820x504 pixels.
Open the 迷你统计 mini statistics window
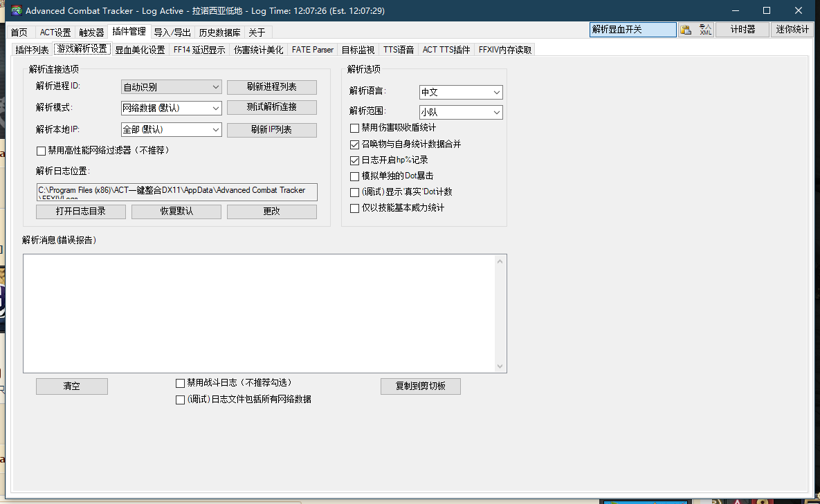click(792, 30)
